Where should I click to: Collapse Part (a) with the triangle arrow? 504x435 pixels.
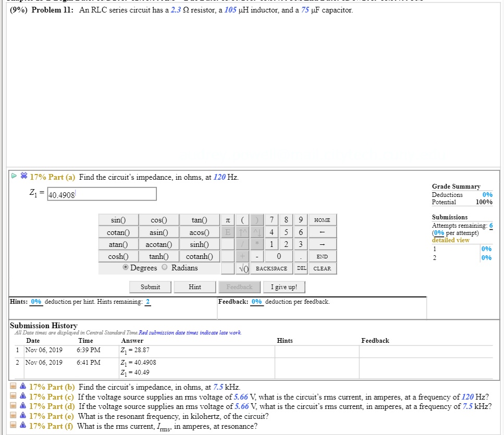tap(14, 177)
